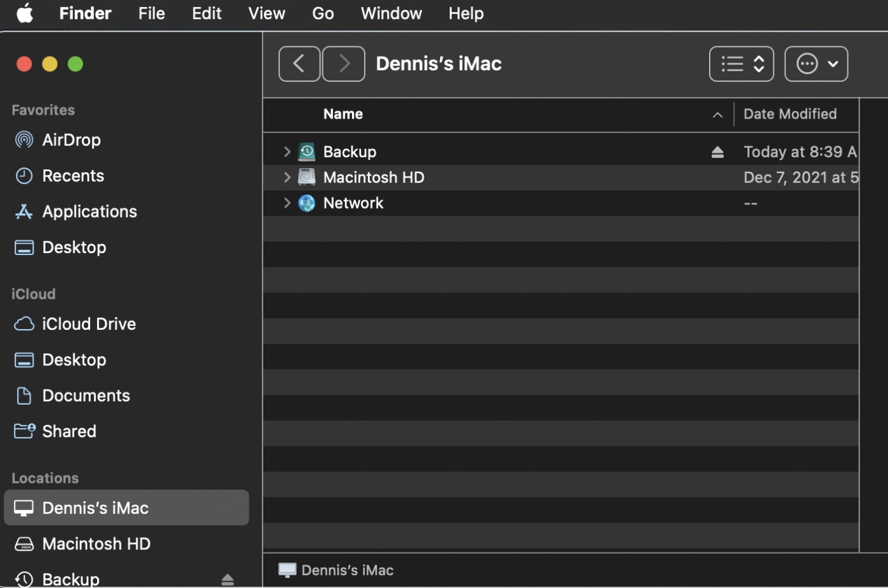Open AirDrop from the sidebar
The width and height of the screenshot is (888, 588).
point(71,140)
